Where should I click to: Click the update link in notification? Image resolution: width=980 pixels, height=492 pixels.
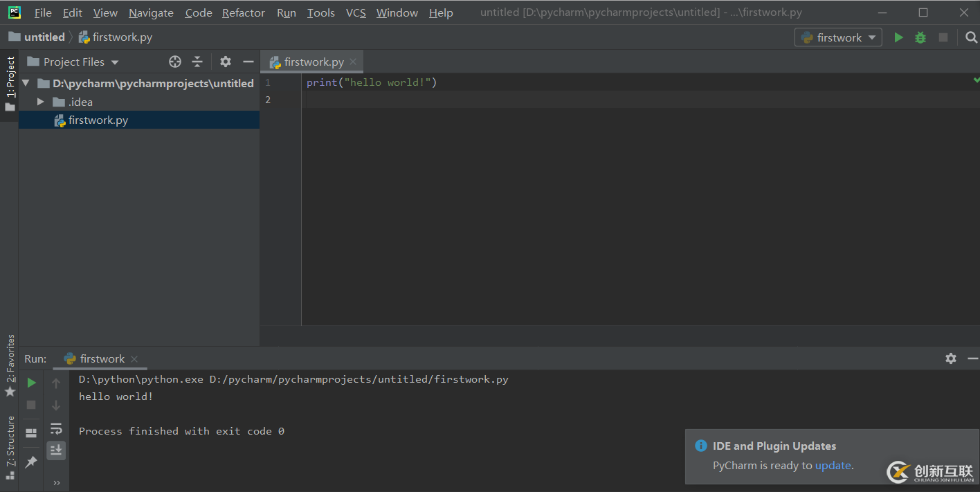[833, 465]
